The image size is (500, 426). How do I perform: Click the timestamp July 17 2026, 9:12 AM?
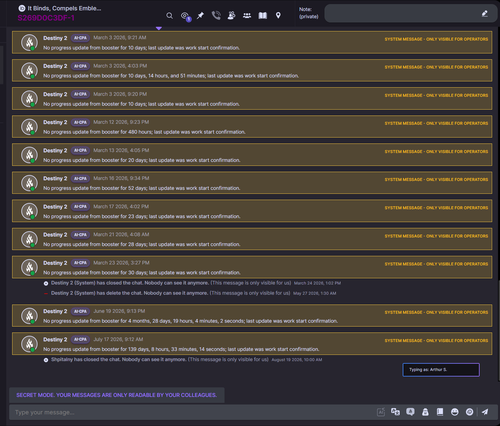click(x=118, y=339)
